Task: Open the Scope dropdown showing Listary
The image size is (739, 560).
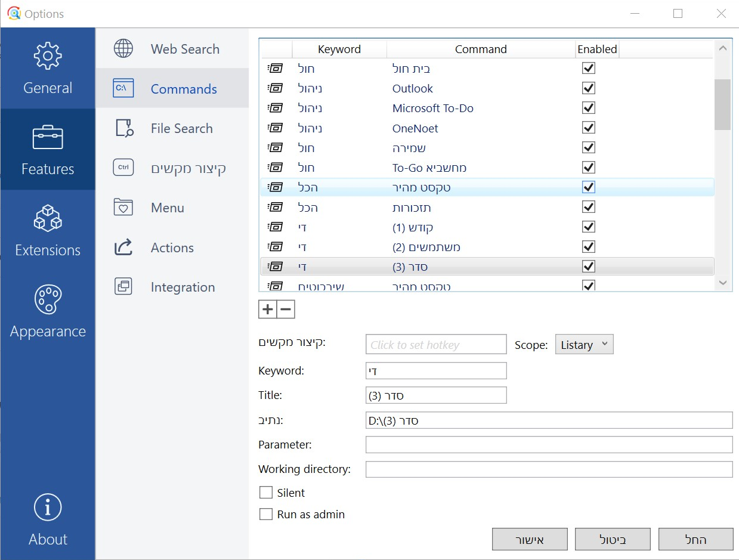Action: click(584, 345)
